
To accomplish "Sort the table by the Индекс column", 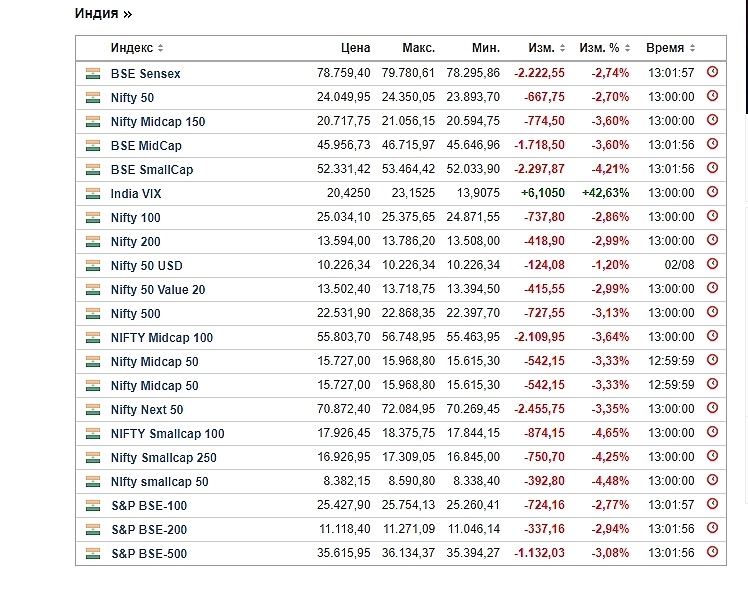I will click(137, 48).
